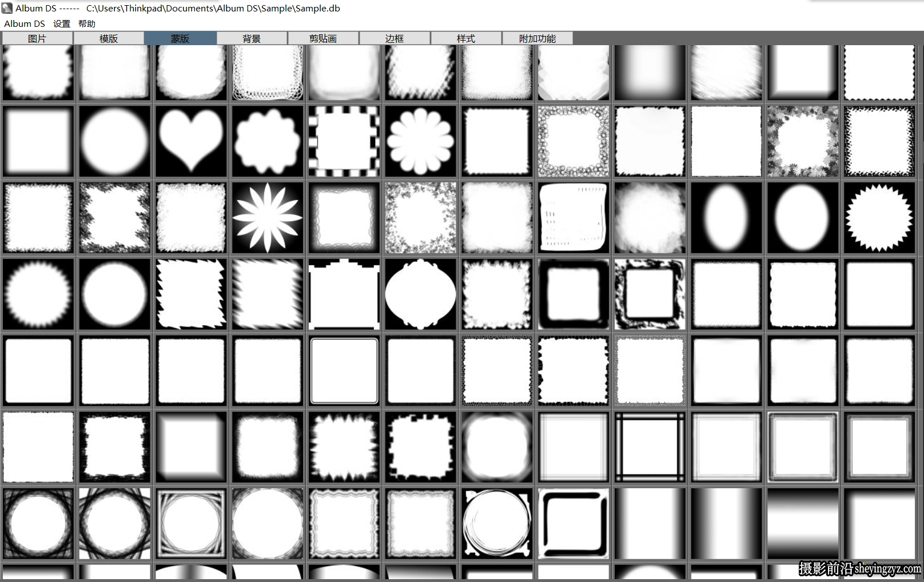
Task: Select the leafy vine border mask
Action: click(420, 218)
